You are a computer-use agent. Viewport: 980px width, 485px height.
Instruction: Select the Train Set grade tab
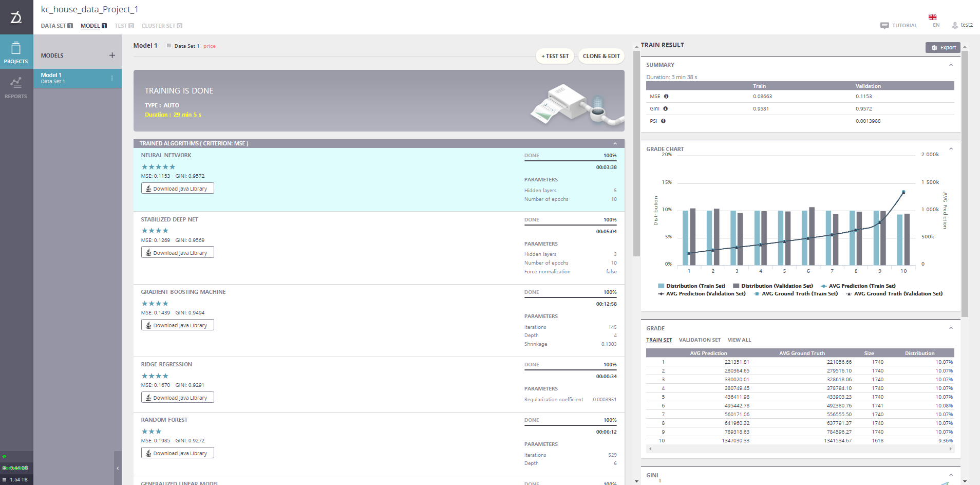pos(659,340)
